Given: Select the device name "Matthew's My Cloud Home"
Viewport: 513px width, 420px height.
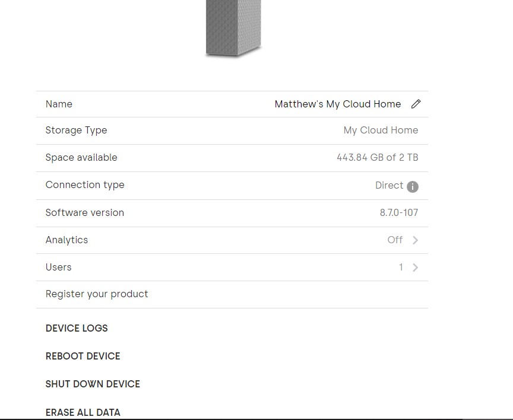Looking at the screenshot, I should point(338,104).
